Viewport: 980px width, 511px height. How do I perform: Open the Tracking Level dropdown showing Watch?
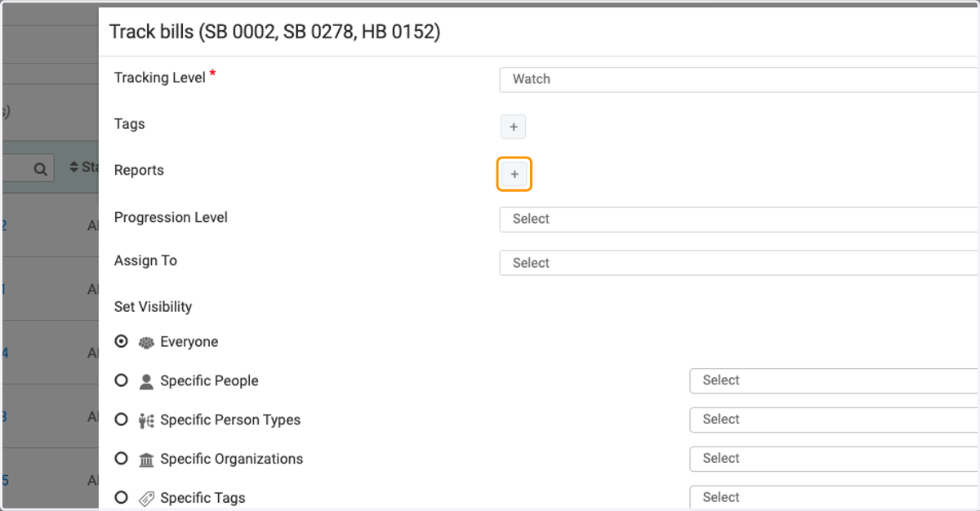click(x=739, y=79)
